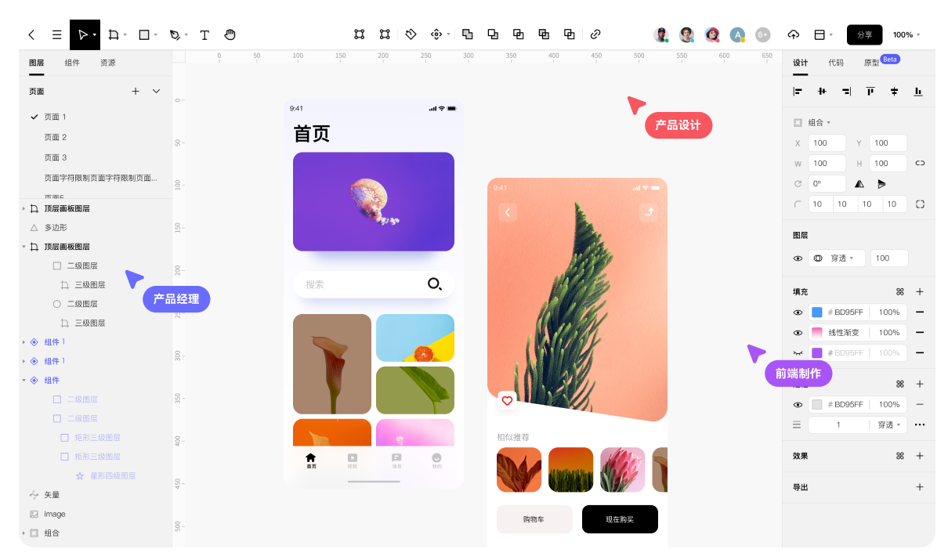Select the Pen tool
948x560 pixels.
[x=173, y=34]
